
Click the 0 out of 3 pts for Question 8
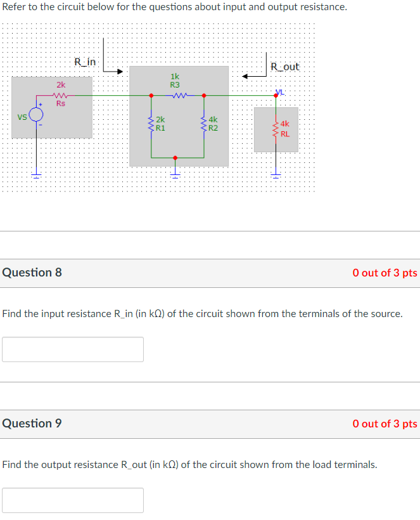(385, 272)
